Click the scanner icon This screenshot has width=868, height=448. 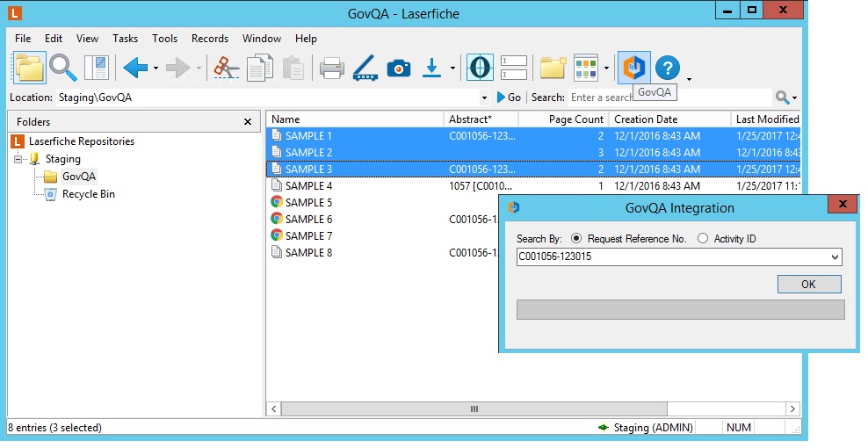(x=365, y=68)
